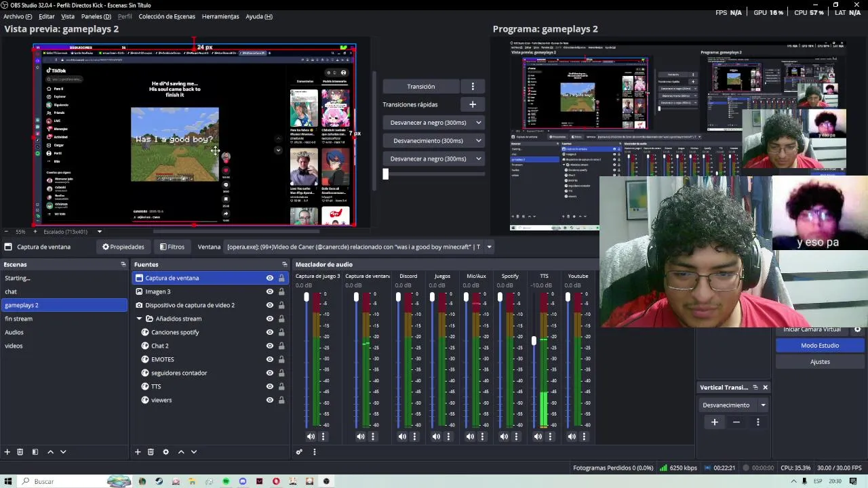Move selected source down

tap(194, 451)
